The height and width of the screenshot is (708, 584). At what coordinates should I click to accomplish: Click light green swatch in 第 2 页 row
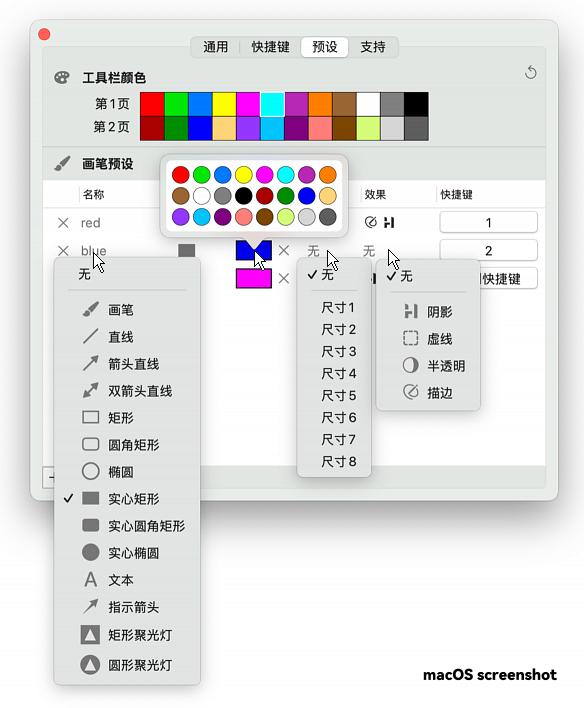[368, 128]
